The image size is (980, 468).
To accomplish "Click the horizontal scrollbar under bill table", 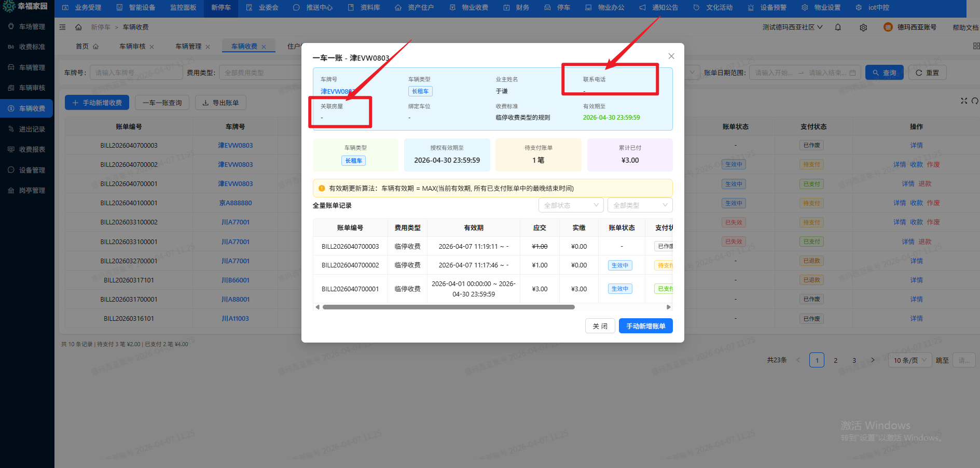I will tap(448, 307).
